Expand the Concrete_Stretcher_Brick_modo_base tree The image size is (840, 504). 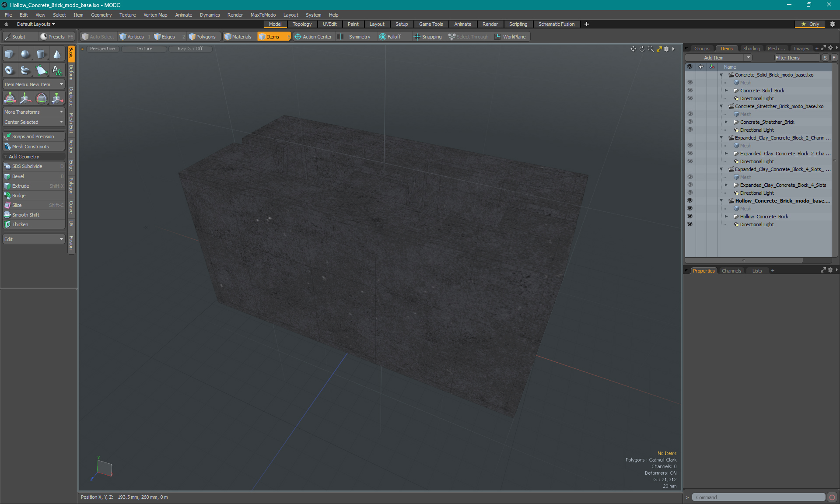tap(721, 106)
